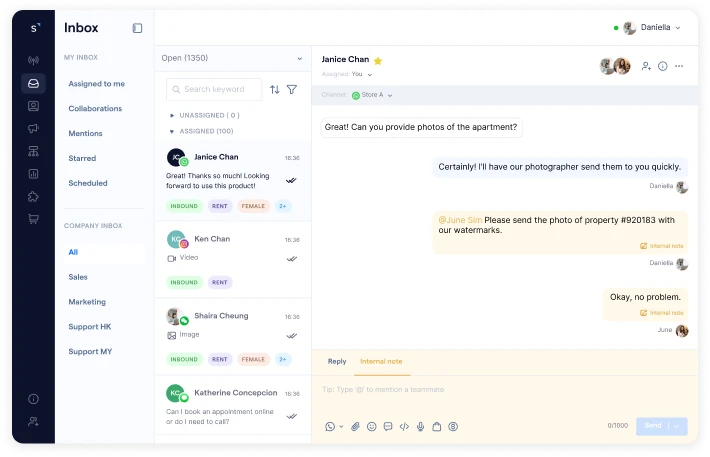Viewport: 710px width, 457px height.
Task: Click the saved replies message icon
Action: 388,427
